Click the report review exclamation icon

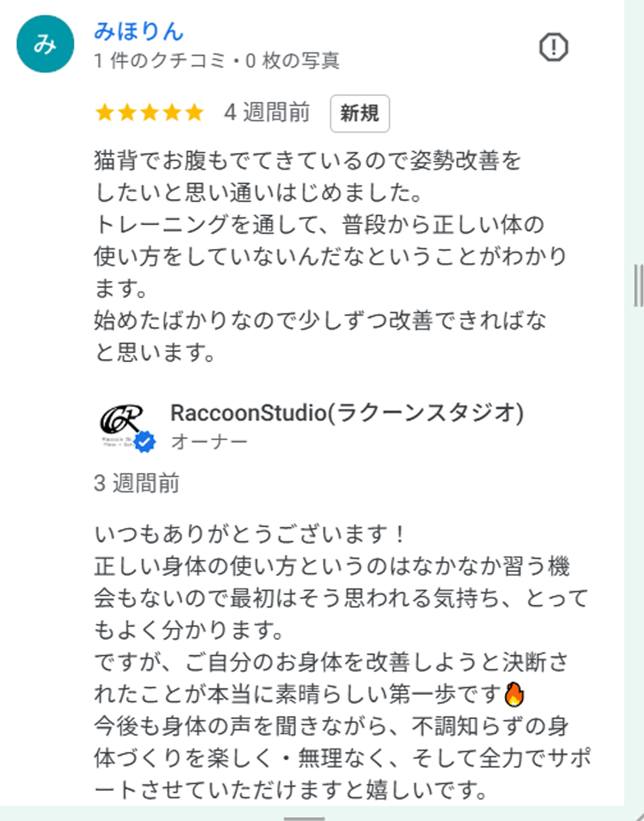(553, 47)
